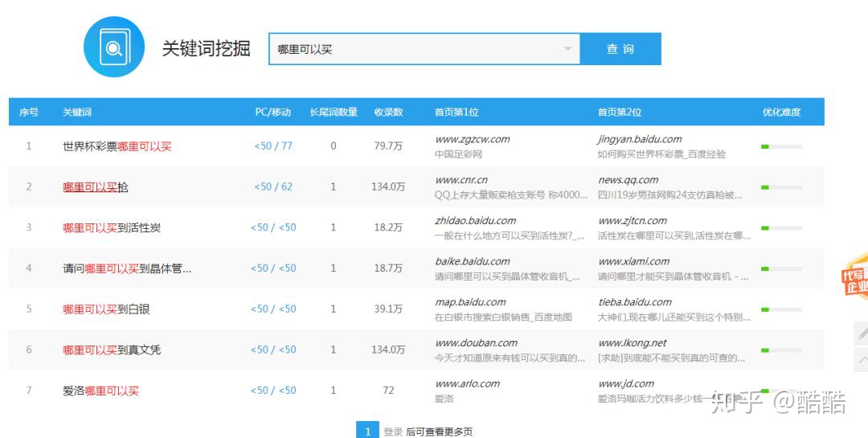The image size is (868, 438).
Task: Click jingyan.baidu.com second-place result
Action: click(640, 139)
